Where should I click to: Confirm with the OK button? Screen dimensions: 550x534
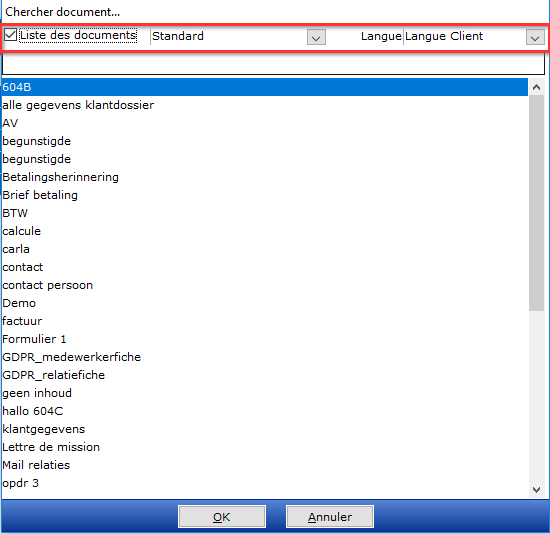[x=222, y=516]
